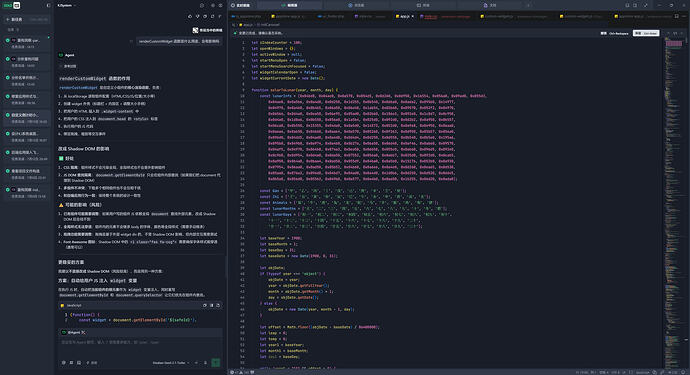690x375 pixels.
Task: Focus the chat message input field
Action: tap(140, 342)
